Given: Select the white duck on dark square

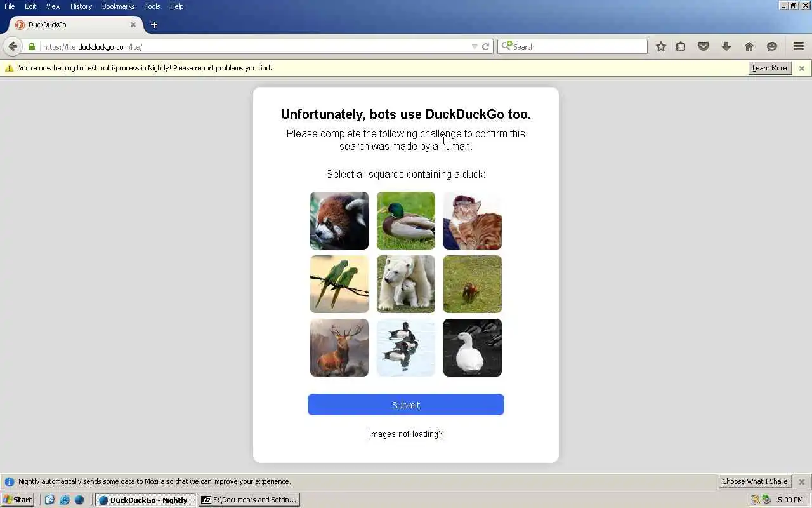Looking at the screenshot, I should point(473,347).
